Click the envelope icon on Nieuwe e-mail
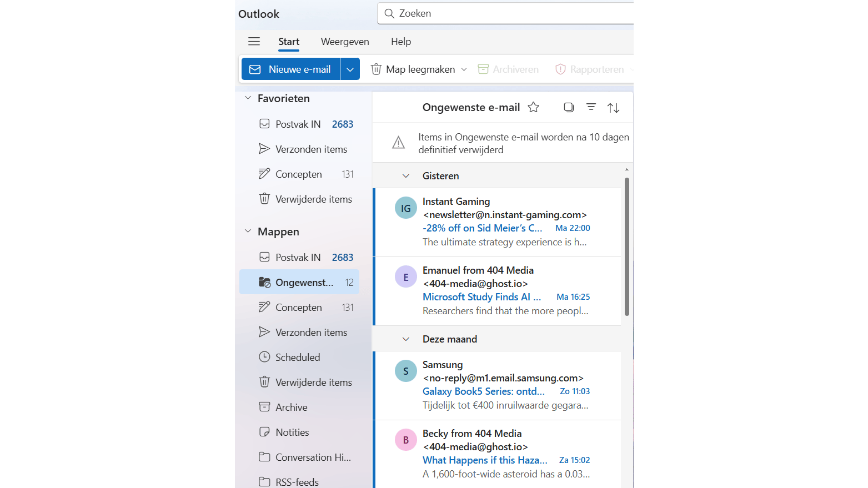Screen dimensions: 868x488 (x=255, y=69)
